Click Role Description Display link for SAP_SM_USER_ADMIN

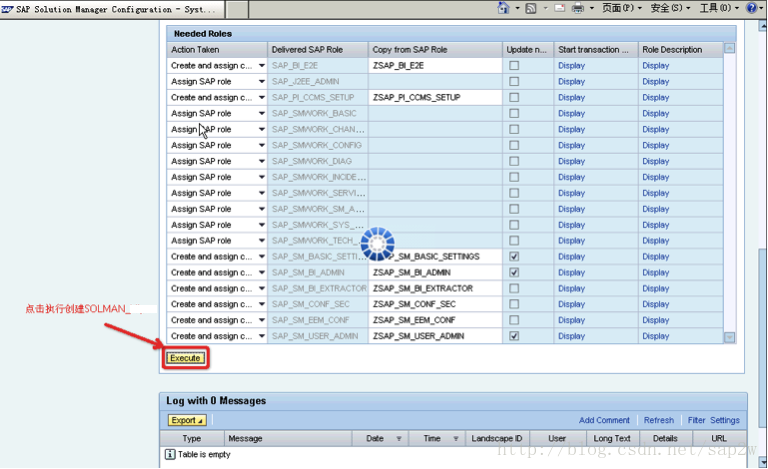click(655, 336)
